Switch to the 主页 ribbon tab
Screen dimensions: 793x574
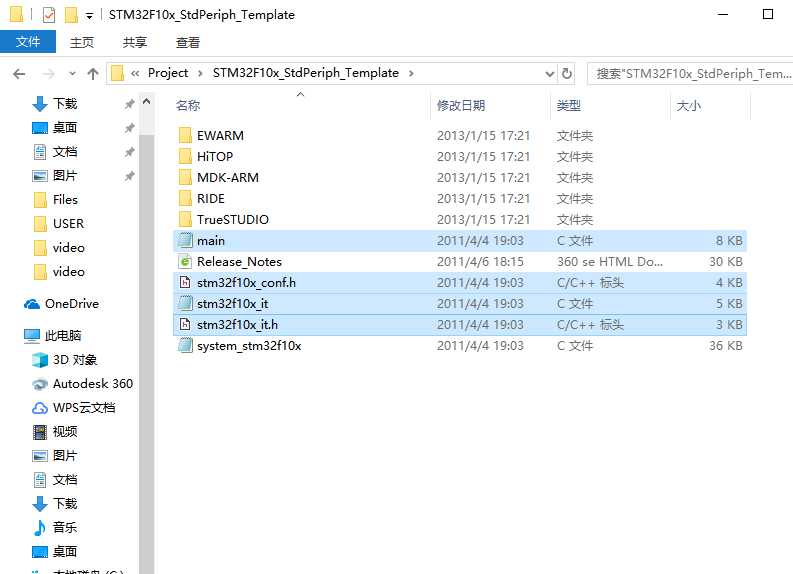(82, 42)
